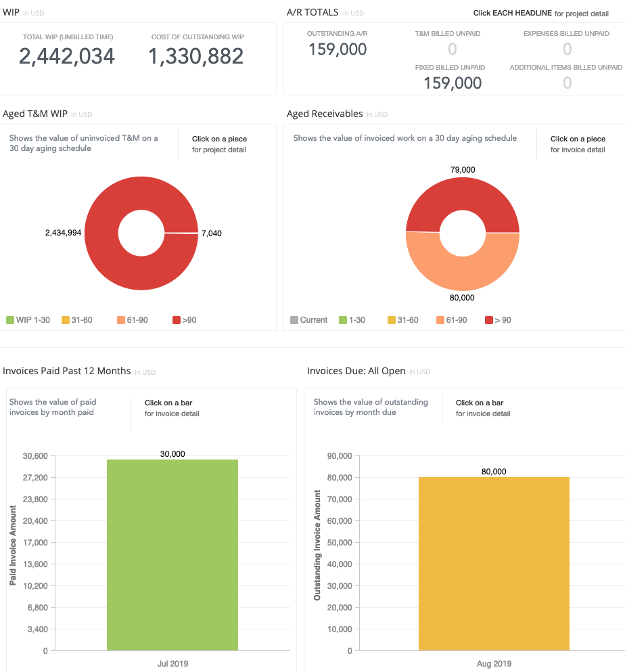This screenshot has height=672, width=625.
Task: Toggle the gray Current swatch in the Receivables legend
Action: tap(294, 319)
